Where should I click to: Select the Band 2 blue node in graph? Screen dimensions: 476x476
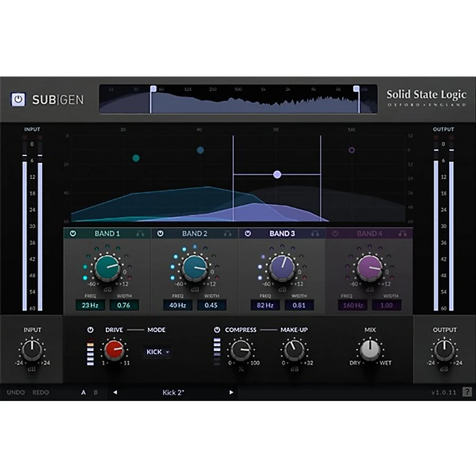201,150
